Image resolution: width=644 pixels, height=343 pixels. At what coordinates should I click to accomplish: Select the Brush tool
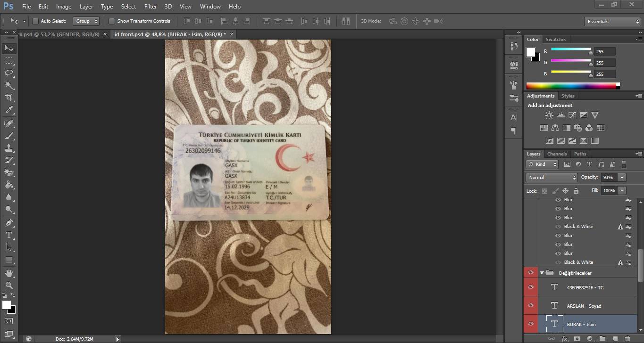click(9, 136)
